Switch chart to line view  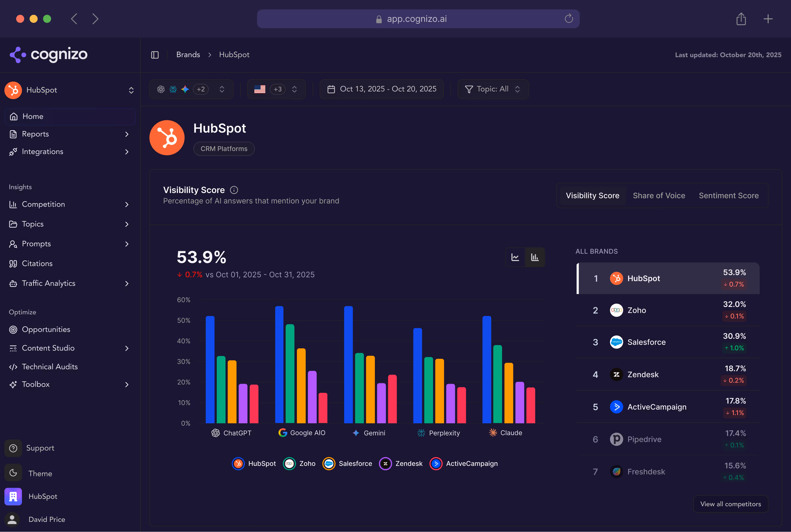click(515, 257)
